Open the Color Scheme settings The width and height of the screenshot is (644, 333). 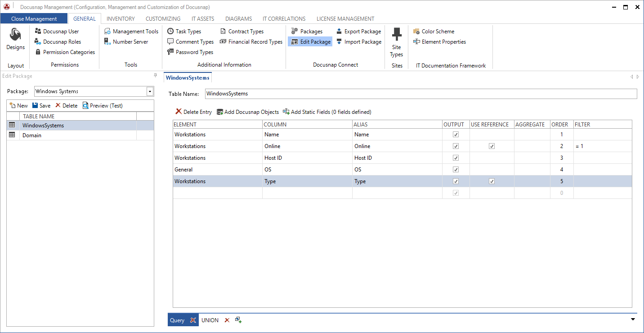pyautogui.click(x=434, y=31)
